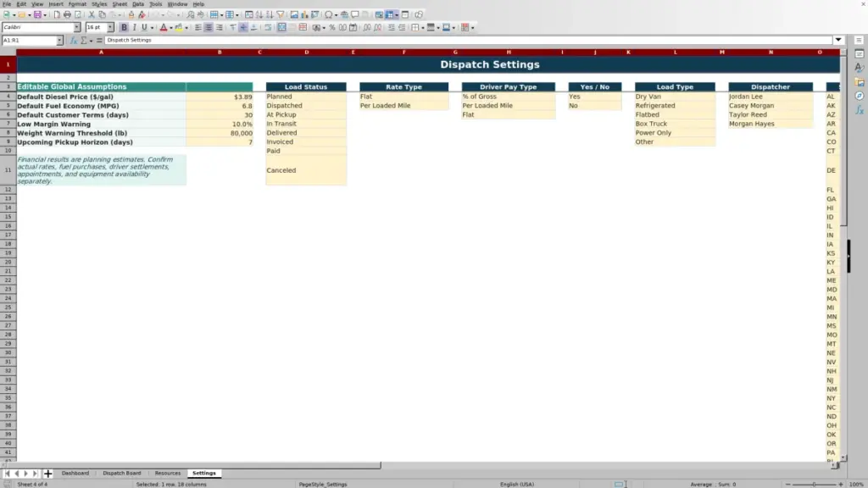Align text left
Screen dimensions: 868x488
point(198,28)
